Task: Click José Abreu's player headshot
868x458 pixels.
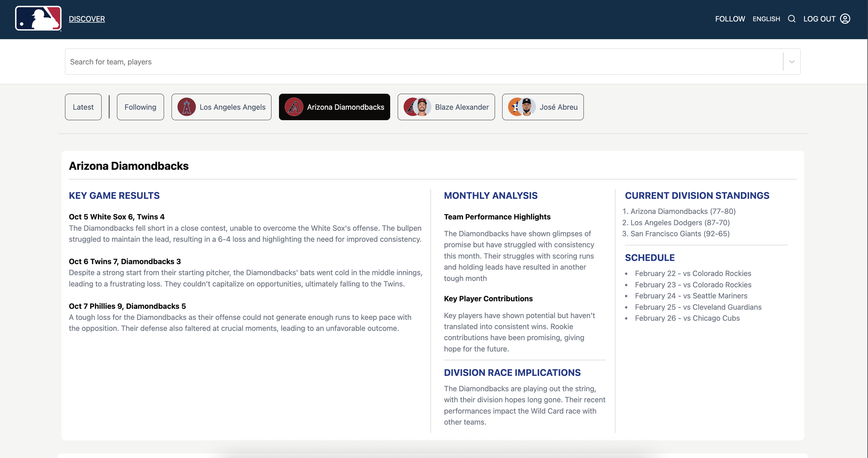Action: point(527,107)
